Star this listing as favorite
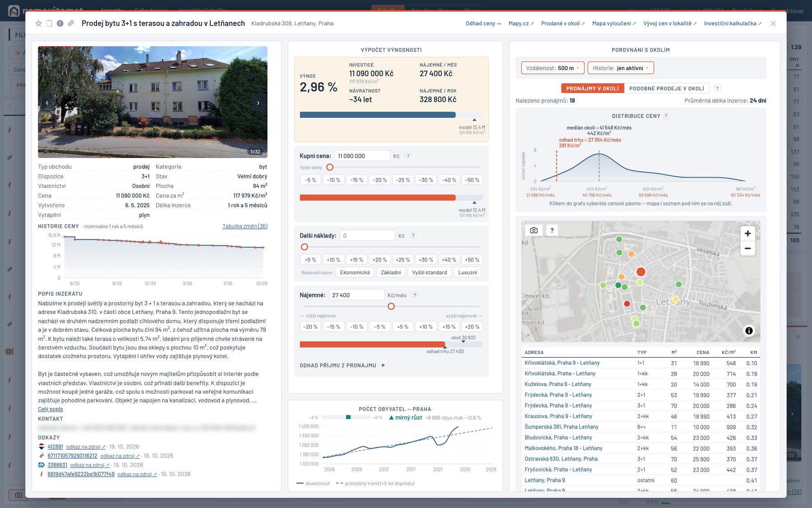The width and height of the screenshot is (812, 508). tap(39, 23)
